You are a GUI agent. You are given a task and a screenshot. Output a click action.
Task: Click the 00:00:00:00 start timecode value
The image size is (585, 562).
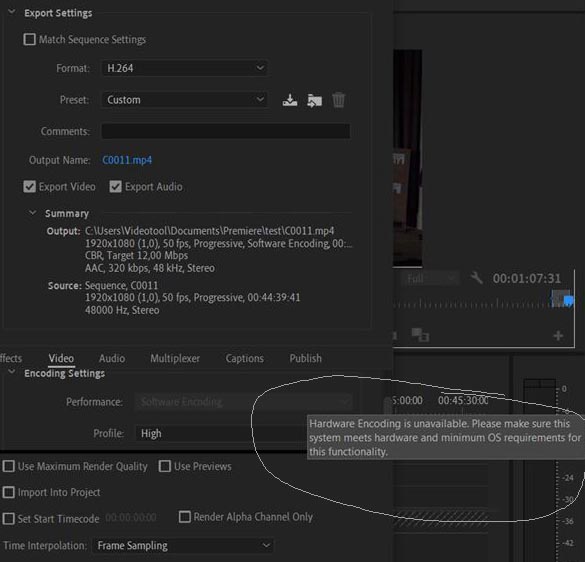pos(131,518)
